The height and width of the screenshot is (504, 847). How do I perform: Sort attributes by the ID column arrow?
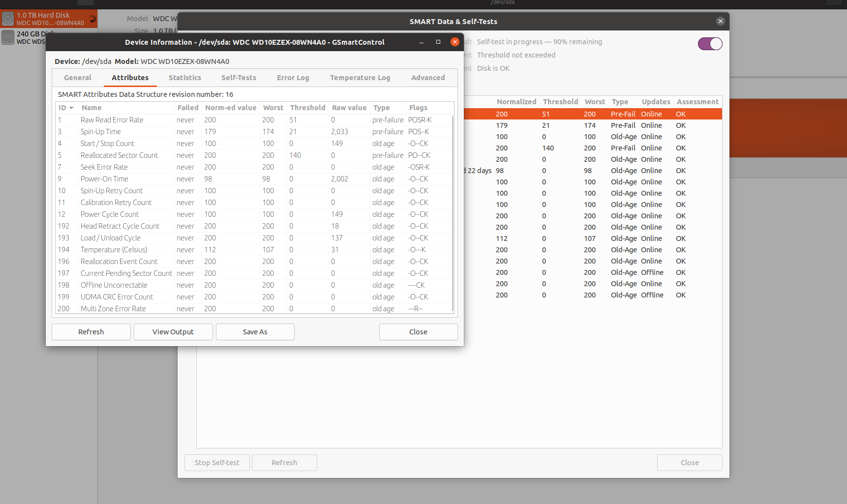click(71, 108)
